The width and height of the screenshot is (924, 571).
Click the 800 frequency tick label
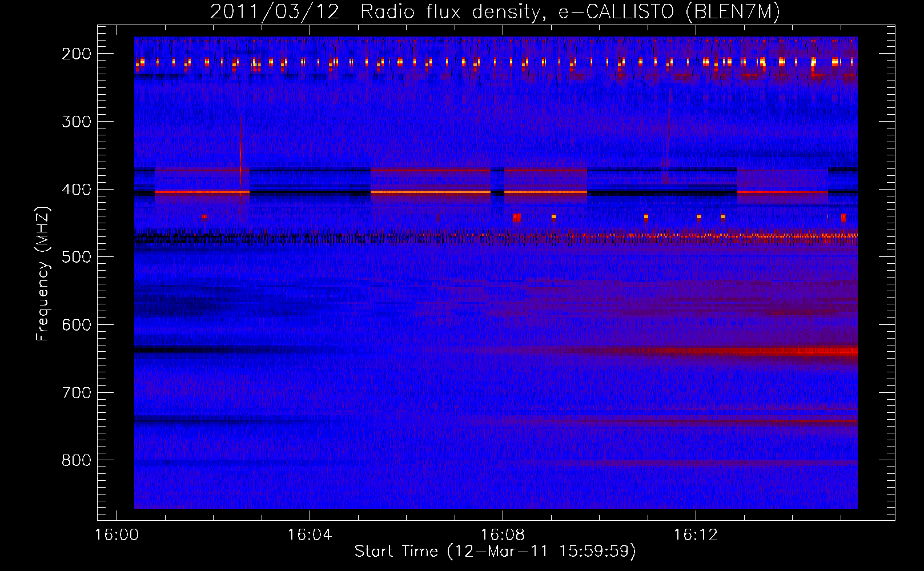pos(77,460)
